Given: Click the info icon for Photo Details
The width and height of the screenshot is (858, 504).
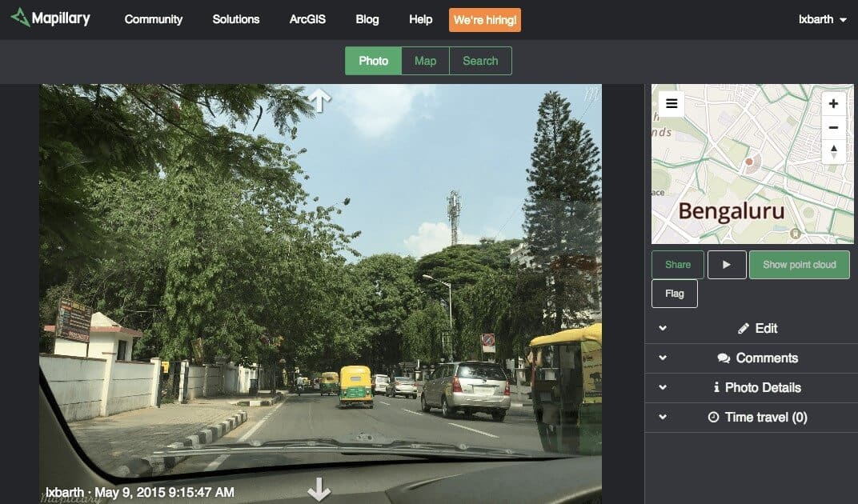Looking at the screenshot, I should tap(716, 387).
